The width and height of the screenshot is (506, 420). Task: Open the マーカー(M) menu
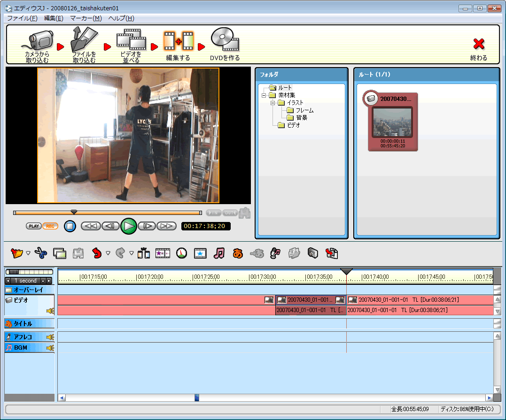[x=86, y=18]
